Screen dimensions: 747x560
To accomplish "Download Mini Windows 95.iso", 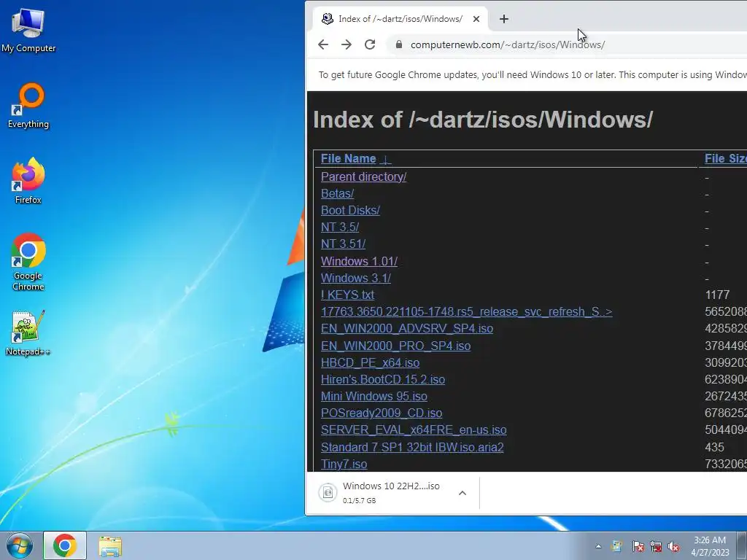I will (x=374, y=396).
